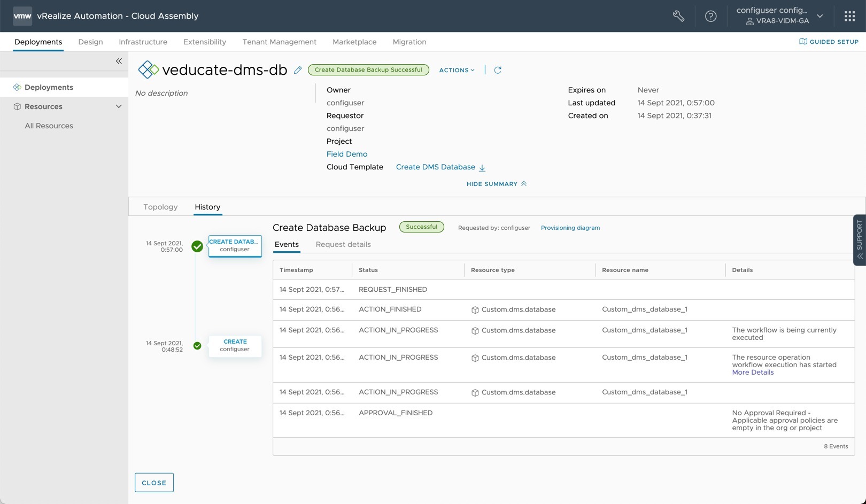This screenshot has width=866, height=504.
Task: Open the apps grid switcher icon
Action: [x=849, y=16]
